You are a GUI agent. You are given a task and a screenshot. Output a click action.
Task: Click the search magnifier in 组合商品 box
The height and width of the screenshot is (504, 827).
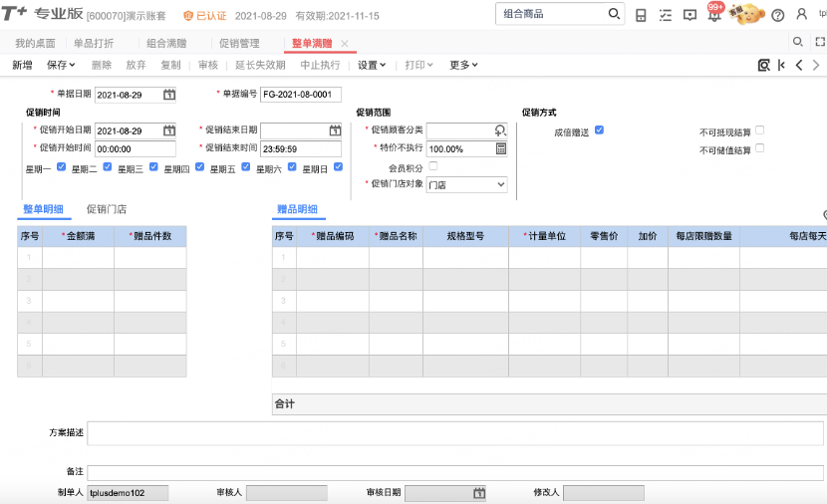[x=614, y=14]
